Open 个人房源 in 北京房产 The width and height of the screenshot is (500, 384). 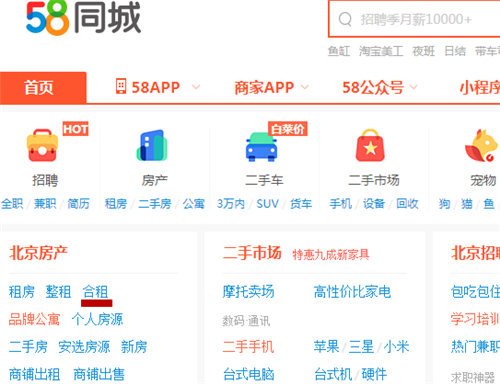tap(97, 319)
